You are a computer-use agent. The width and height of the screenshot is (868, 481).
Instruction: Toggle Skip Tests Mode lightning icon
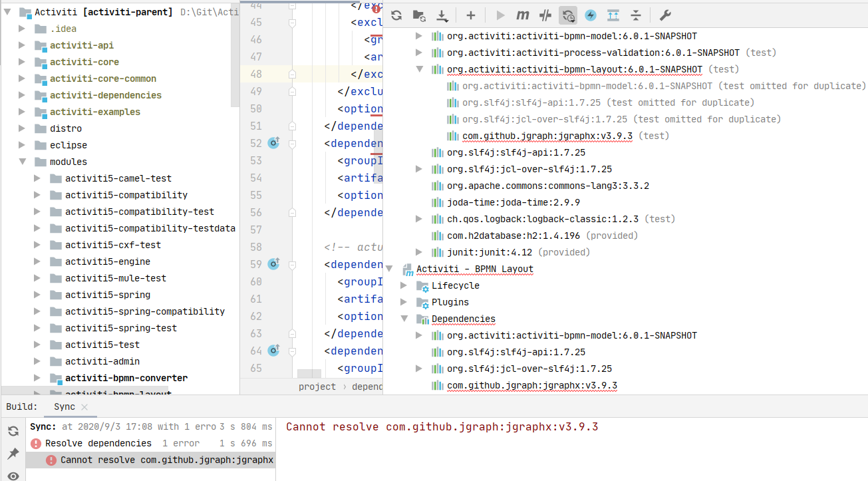pos(591,15)
